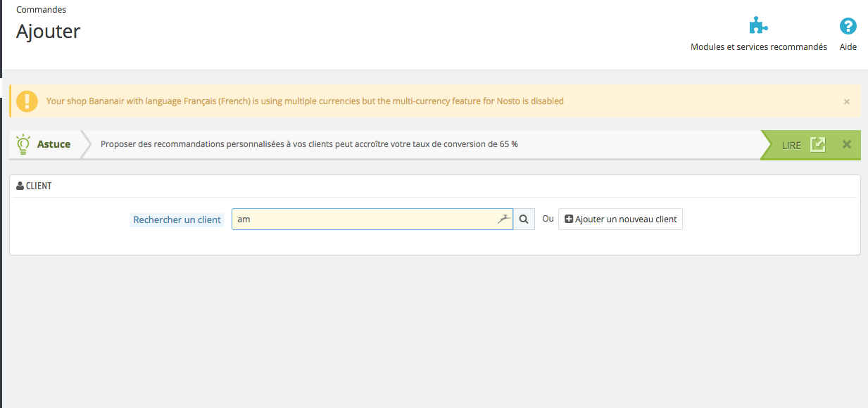Click Ajouter un nouveau client button

coord(620,219)
